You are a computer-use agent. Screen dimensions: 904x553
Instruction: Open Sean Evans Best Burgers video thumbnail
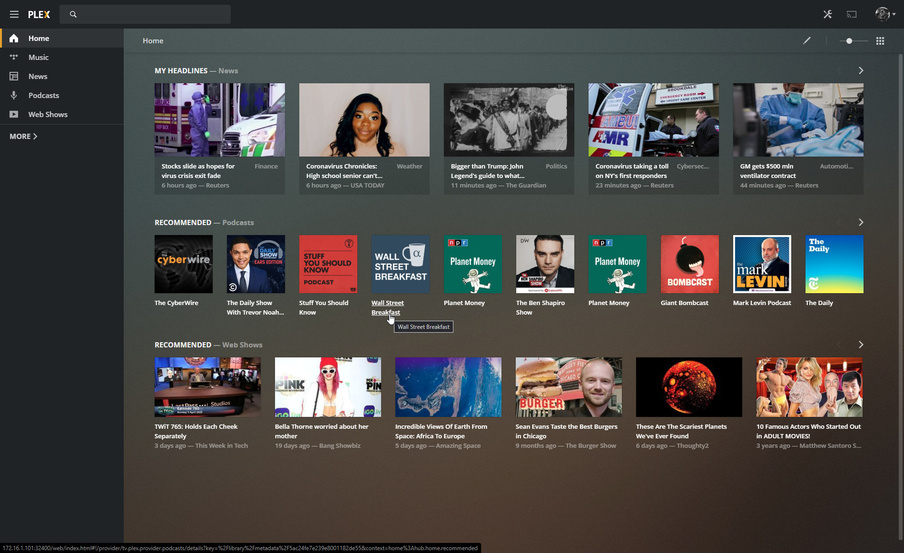tap(568, 387)
